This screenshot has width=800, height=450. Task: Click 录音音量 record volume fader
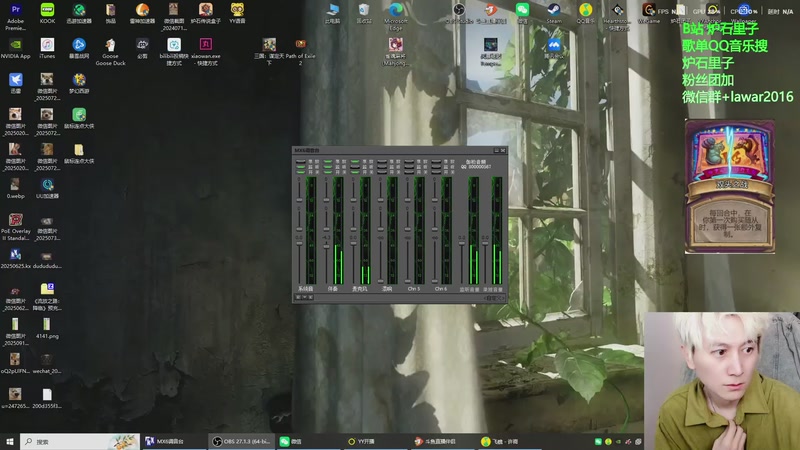pyautogui.click(x=485, y=243)
